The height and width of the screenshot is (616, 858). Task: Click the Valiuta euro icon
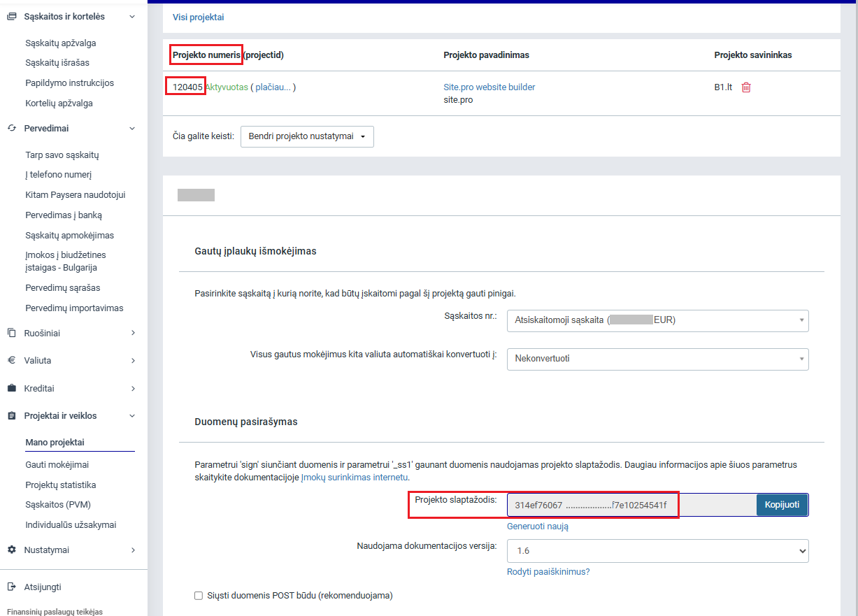pos(11,361)
